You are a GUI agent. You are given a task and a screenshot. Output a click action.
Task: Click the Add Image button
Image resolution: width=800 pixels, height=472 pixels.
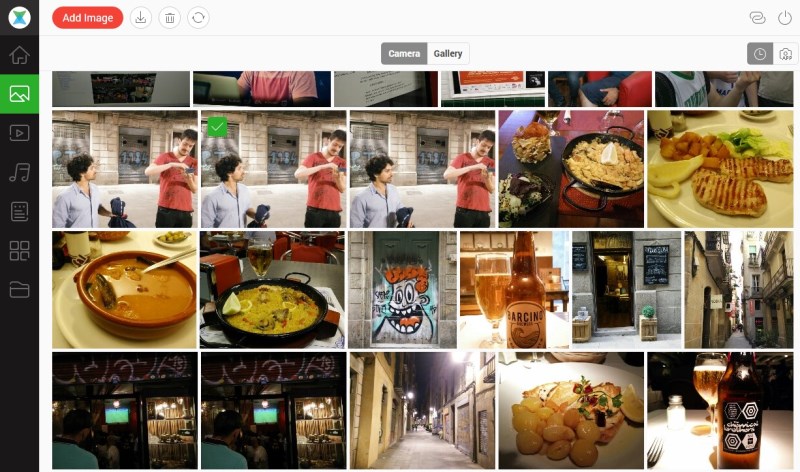[x=87, y=18]
